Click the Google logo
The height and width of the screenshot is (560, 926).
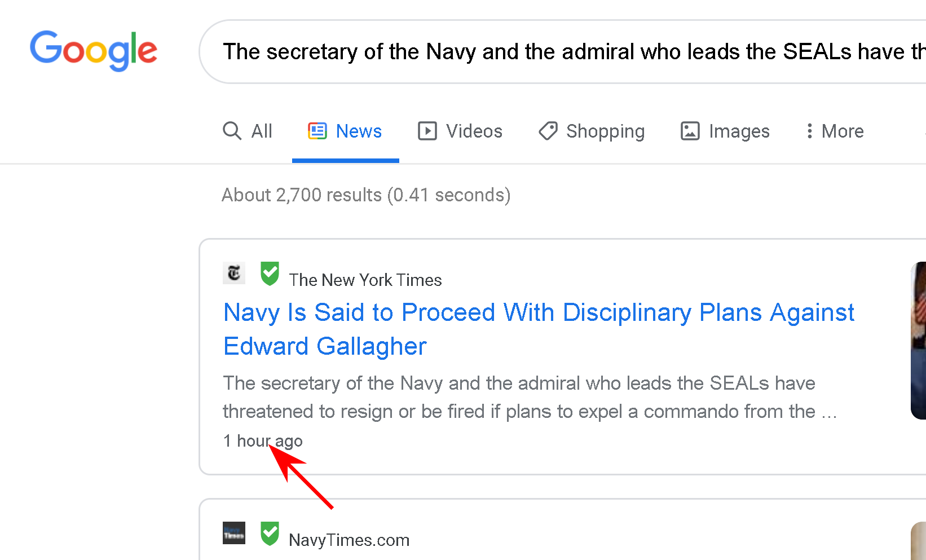pyautogui.click(x=94, y=51)
